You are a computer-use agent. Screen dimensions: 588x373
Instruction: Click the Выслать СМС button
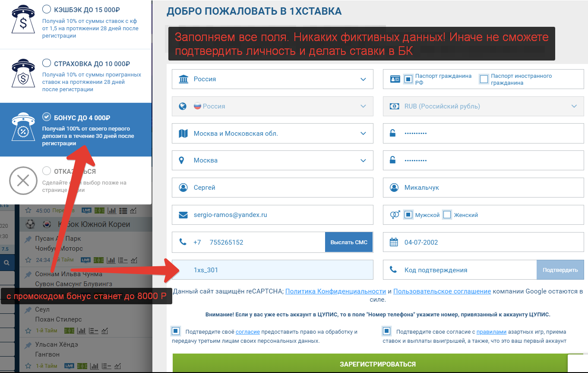click(349, 242)
